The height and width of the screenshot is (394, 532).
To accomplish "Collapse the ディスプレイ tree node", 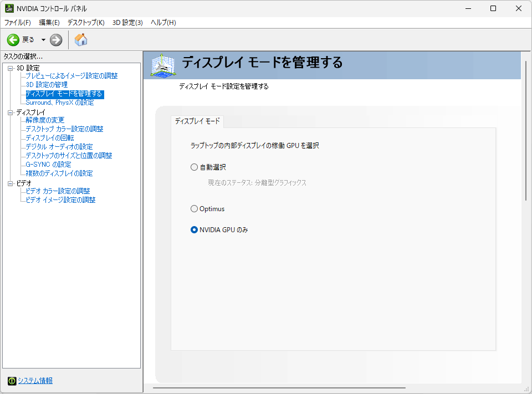I will (10, 112).
